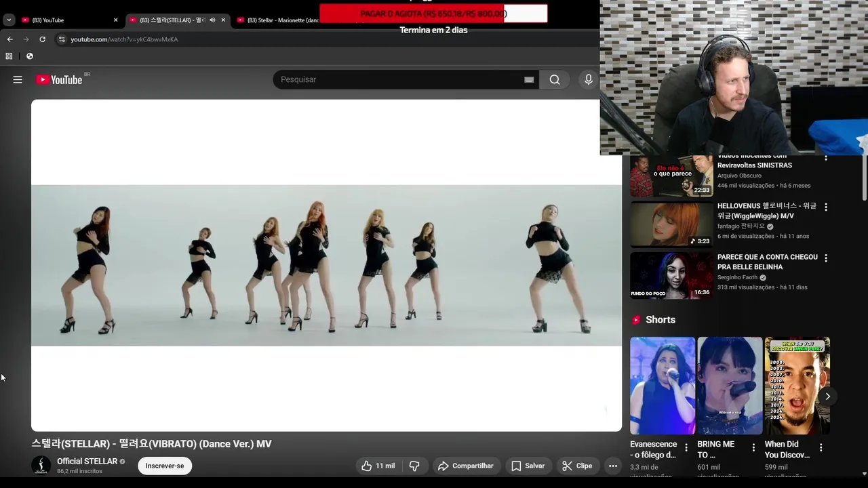Click the PAGAR O AGIOTA goal bar

(x=433, y=14)
